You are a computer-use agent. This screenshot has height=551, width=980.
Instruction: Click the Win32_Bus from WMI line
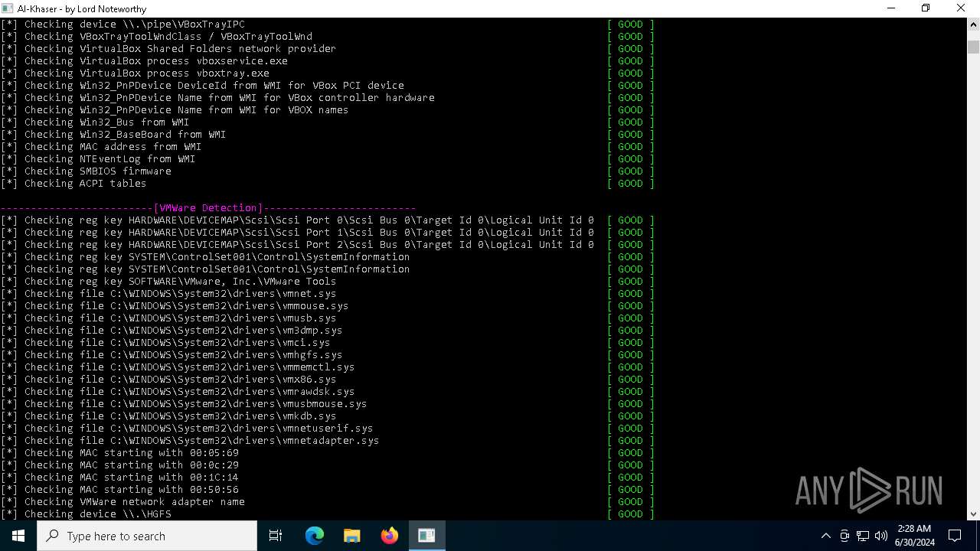(95, 122)
